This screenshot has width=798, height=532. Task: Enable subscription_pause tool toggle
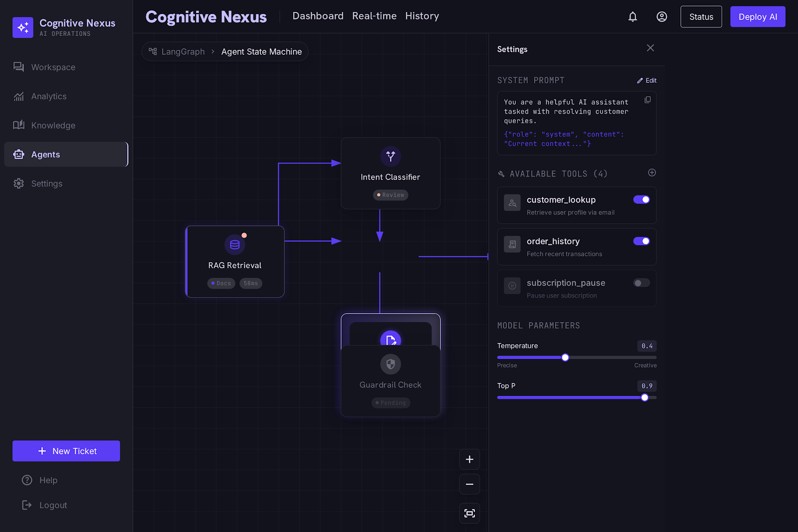point(641,283)
